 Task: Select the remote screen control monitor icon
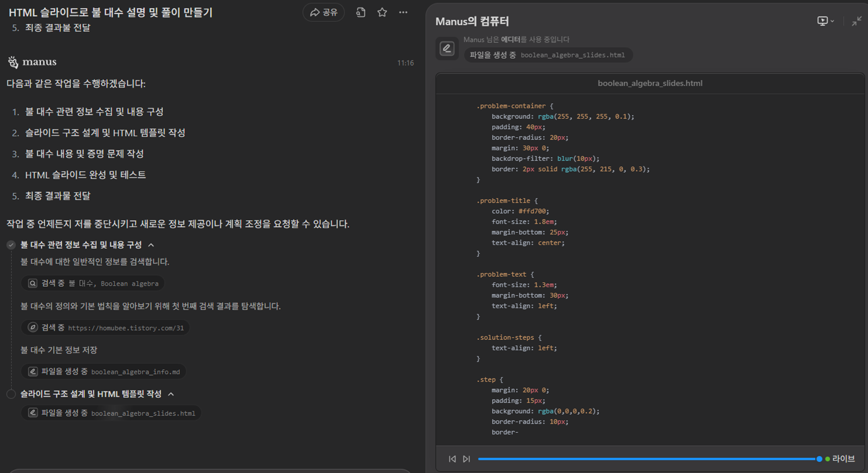(823, 21)
